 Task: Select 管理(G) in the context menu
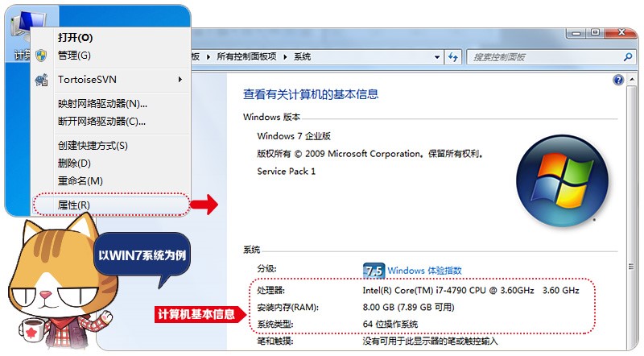[74, 55]
